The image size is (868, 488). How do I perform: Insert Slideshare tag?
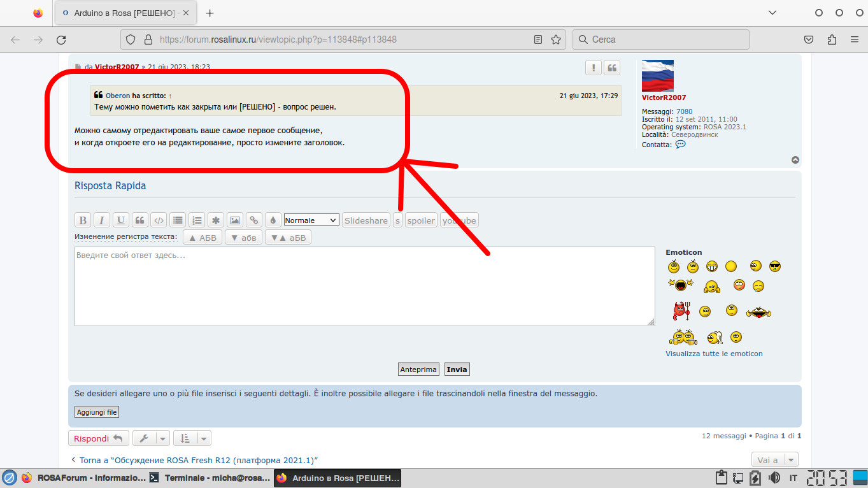coord(366,220)
